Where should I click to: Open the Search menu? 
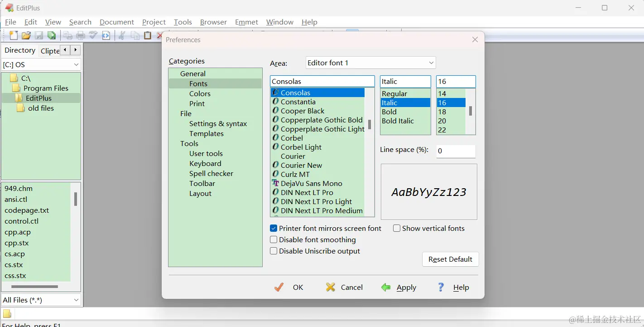(80, 22)
